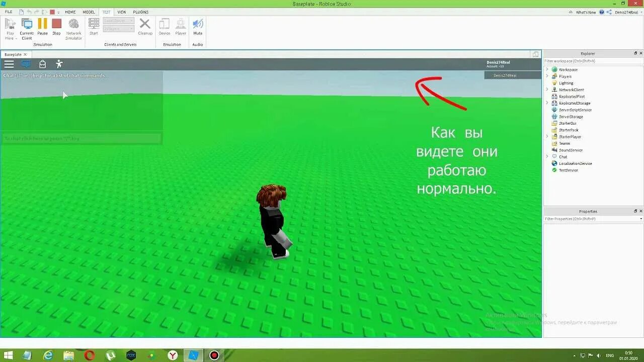Open the in-game hamburger menu
The width and height of the screenshot is (644, 362).
(9, 64)
